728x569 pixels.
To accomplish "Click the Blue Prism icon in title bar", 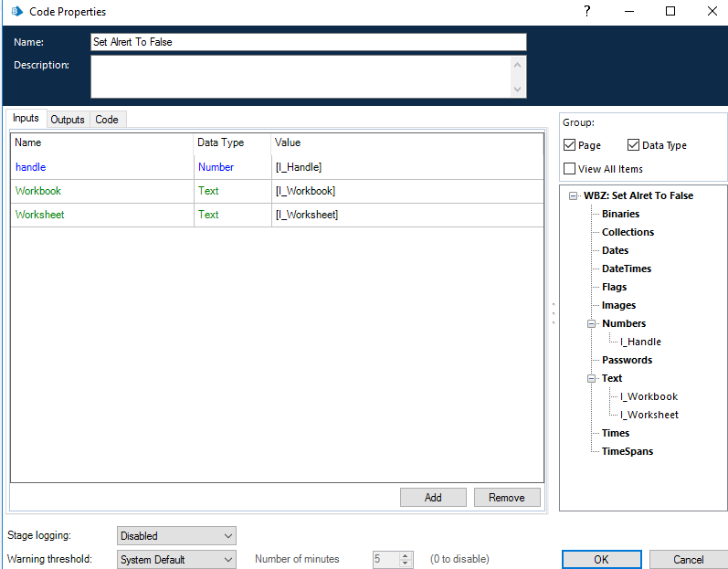I will coord(16,12).
